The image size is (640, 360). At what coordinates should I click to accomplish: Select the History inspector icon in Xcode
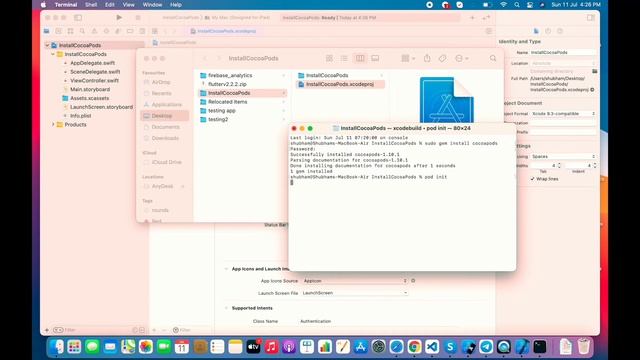coord(548,31)
